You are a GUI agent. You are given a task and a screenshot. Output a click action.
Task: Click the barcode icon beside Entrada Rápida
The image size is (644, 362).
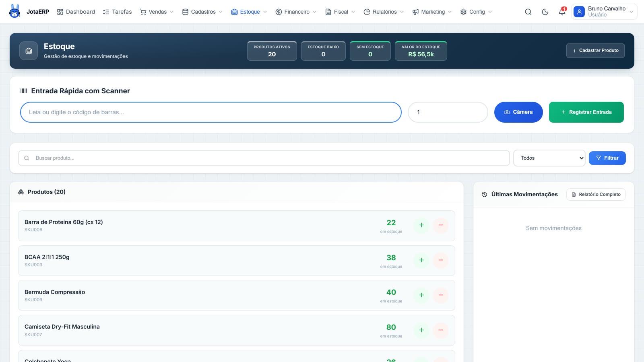click(x=24, y=91)
